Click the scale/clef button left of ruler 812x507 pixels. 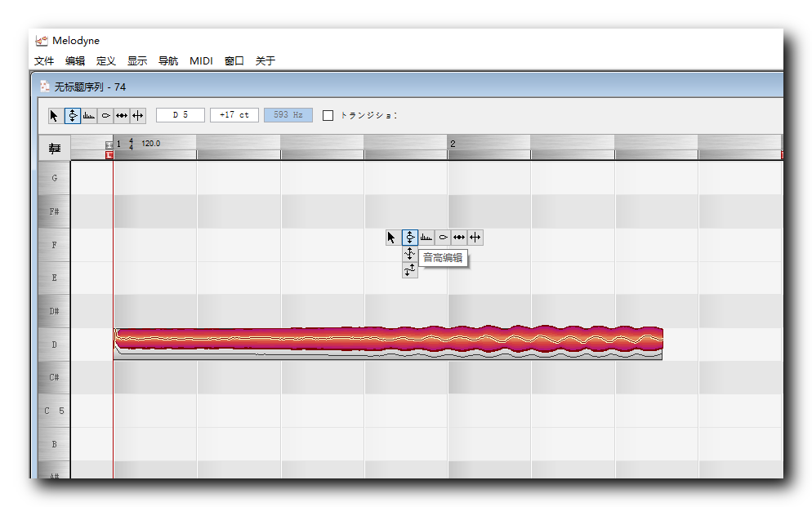[55, 149]
